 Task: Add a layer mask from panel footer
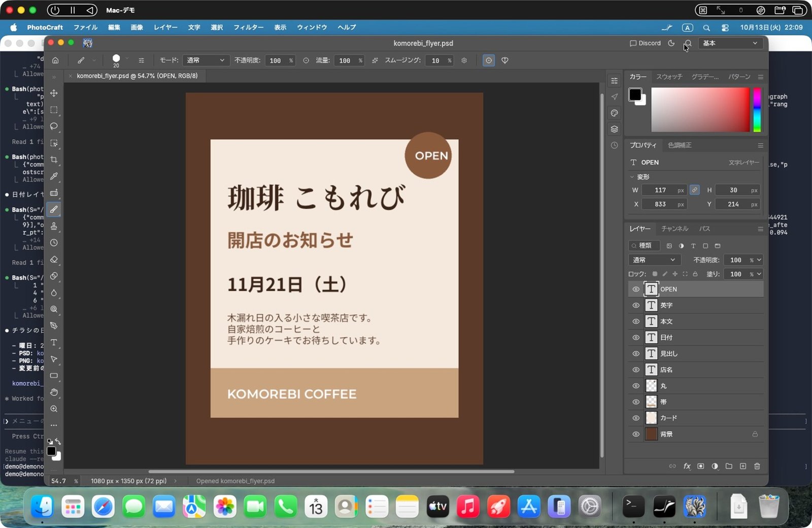click(701, 466)
